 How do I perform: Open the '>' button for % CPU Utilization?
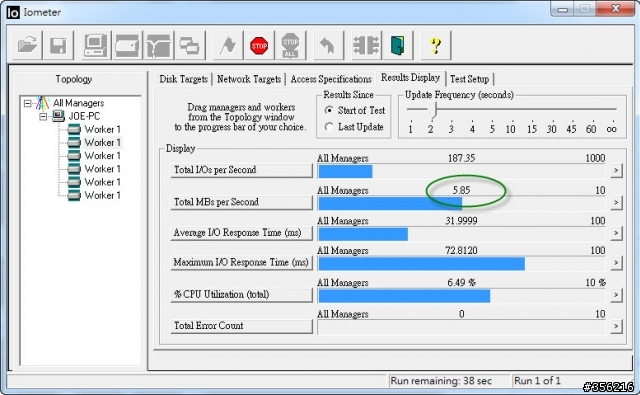tap(616, 295)
